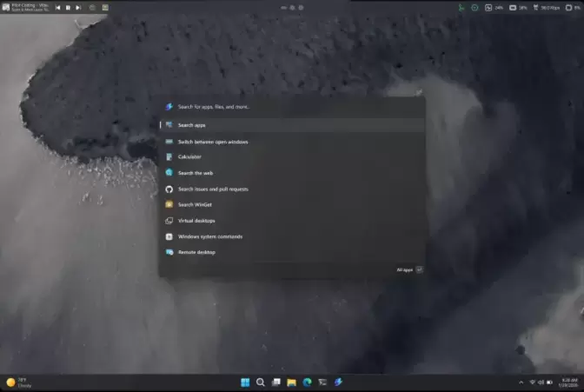Expand the system tray hidden icons chevron

tap(521, 382)
